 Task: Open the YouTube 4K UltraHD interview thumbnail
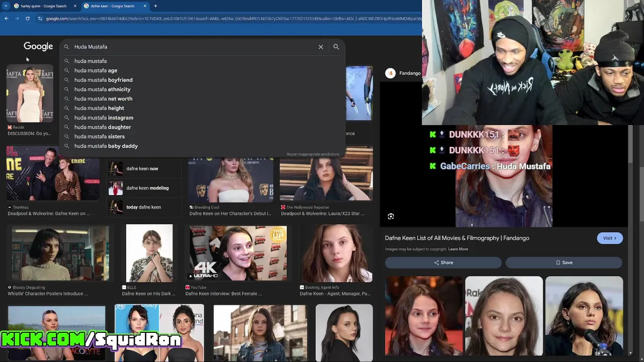(238, 253)
